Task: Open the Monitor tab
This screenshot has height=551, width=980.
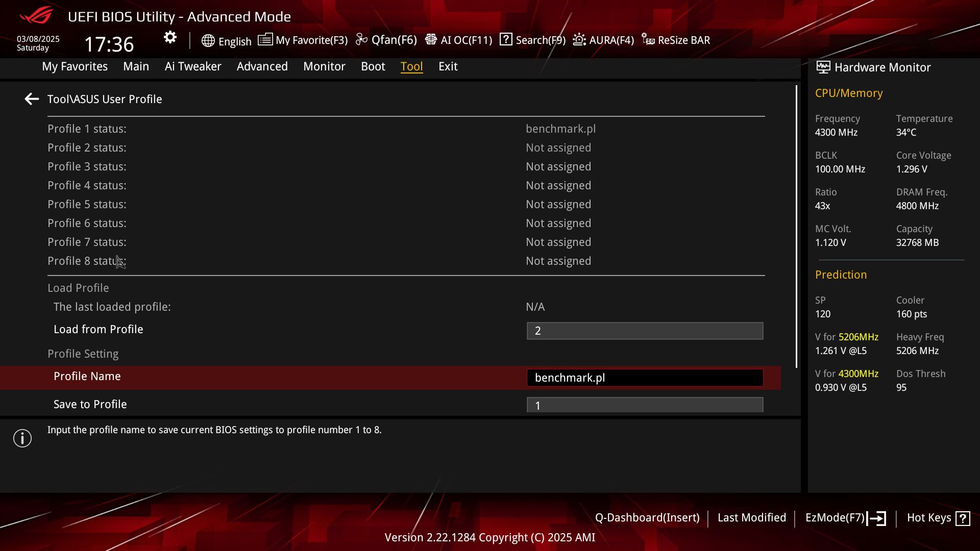Action: [324, 66]
